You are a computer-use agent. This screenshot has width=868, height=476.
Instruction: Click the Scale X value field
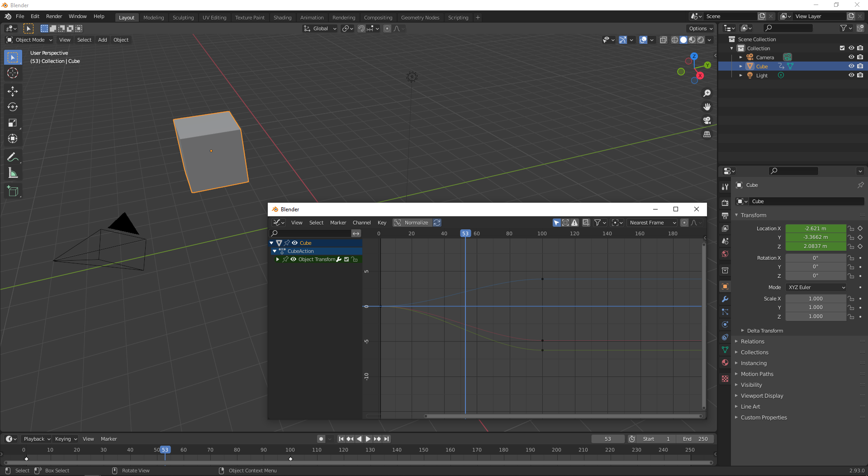coord(816,299)
